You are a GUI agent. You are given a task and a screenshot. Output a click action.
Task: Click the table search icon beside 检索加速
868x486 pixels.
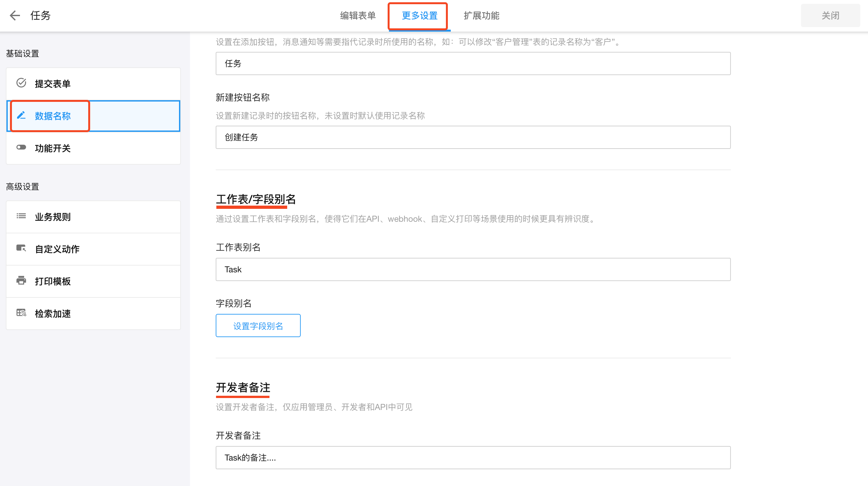click(x=21, y=313)
